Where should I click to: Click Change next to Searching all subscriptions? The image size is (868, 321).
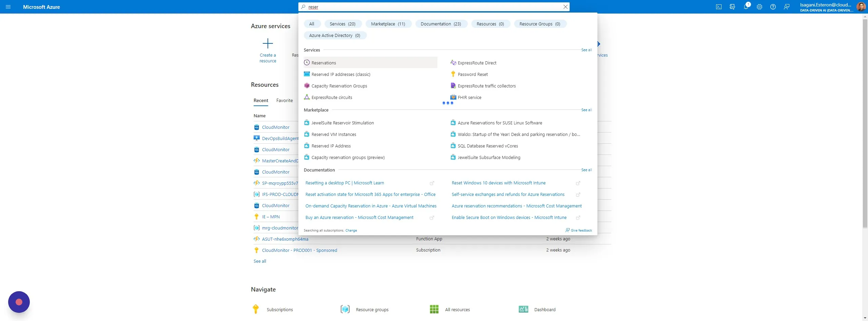[351, 230]
